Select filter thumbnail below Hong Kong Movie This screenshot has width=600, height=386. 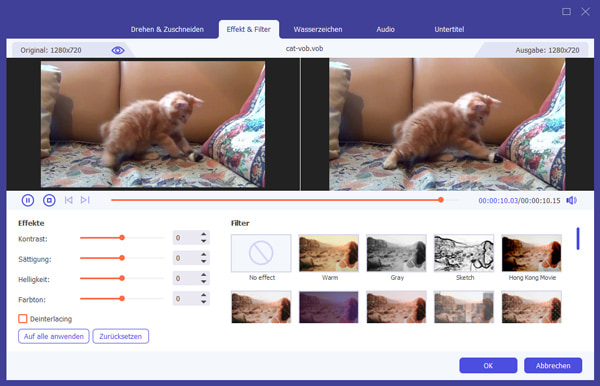point(532,307)
